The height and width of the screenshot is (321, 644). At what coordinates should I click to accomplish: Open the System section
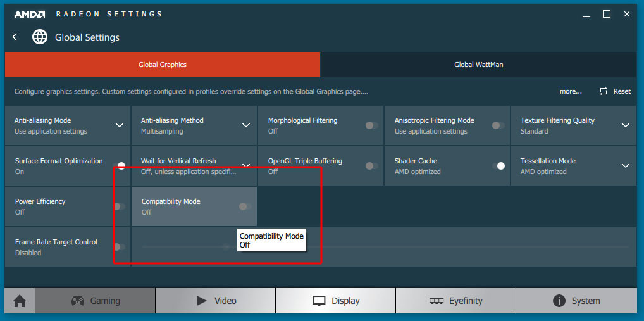[x=576, y=301]
